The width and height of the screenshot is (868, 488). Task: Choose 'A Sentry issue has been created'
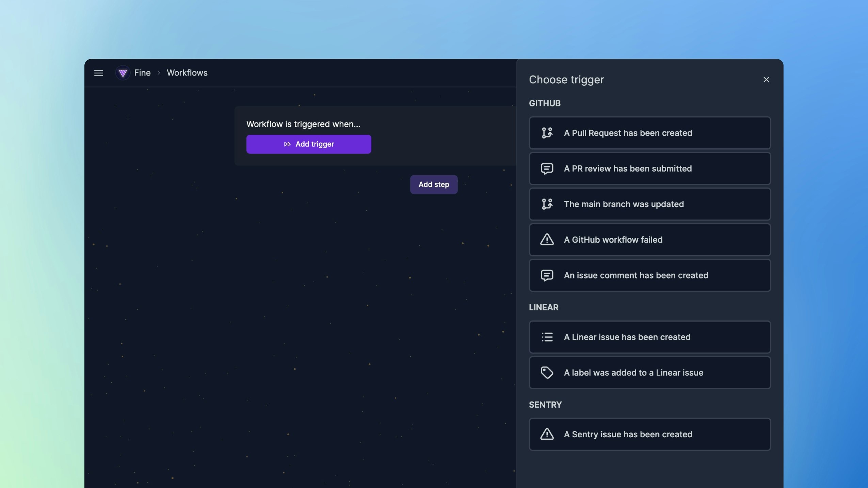pos(649,434)
